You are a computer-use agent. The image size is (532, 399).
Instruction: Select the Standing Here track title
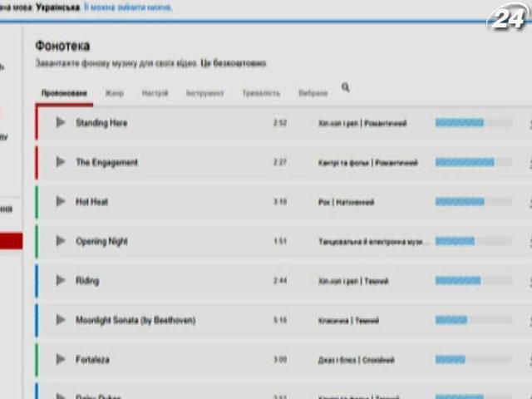click(101, 123)
